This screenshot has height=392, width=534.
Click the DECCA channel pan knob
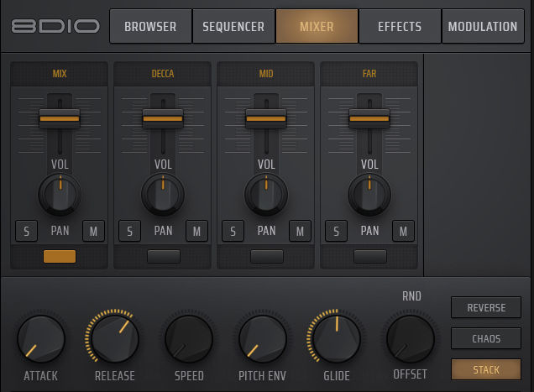[163, 195]
